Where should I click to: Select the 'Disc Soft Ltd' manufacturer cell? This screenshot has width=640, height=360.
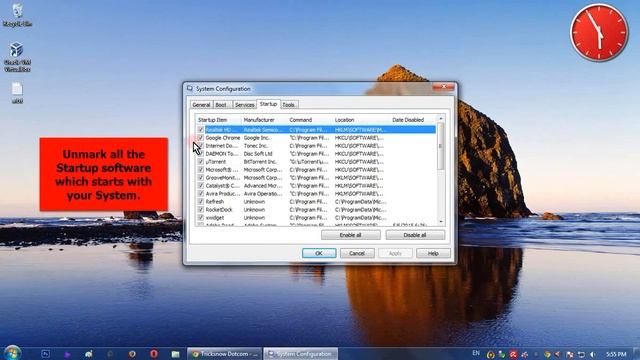click(x=258, y=153)
